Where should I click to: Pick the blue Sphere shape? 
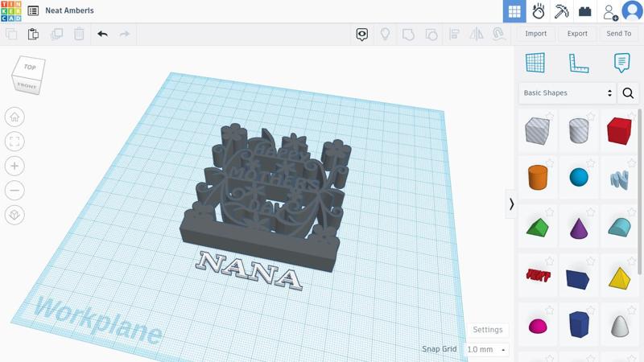(579, 177)
